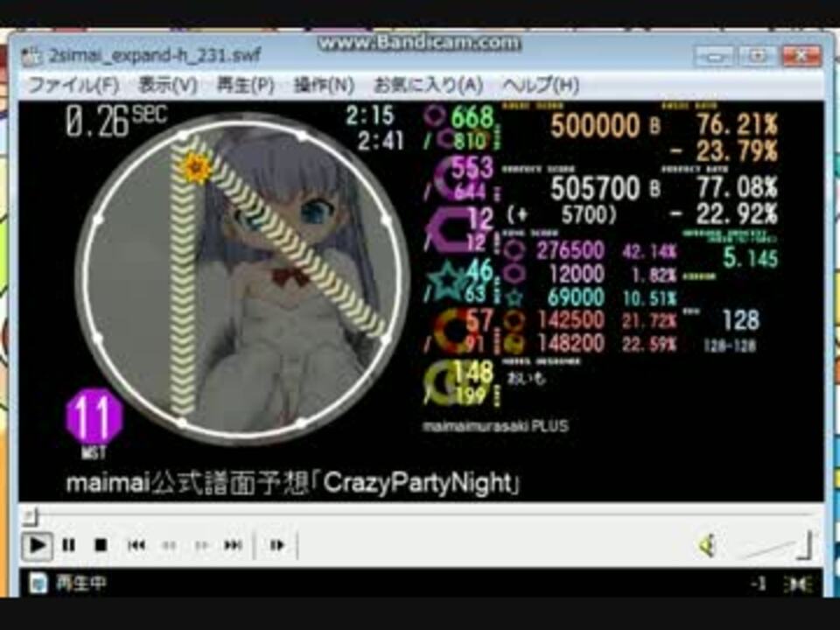The image size is (840, 630).
Task: Click the fast forward button
Action: tap(201, 545)
